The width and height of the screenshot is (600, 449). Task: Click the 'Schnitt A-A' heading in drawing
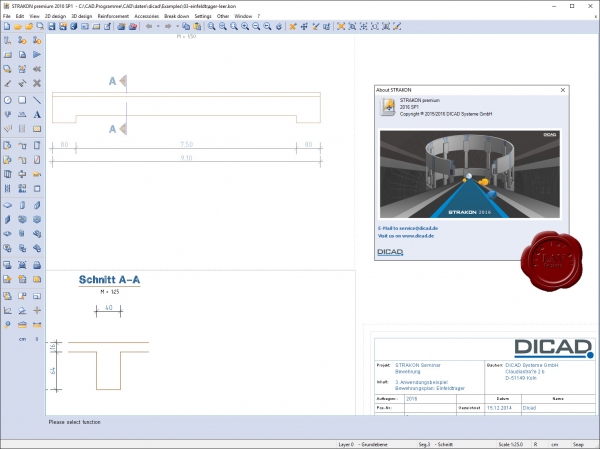click(x=109, y=280)
